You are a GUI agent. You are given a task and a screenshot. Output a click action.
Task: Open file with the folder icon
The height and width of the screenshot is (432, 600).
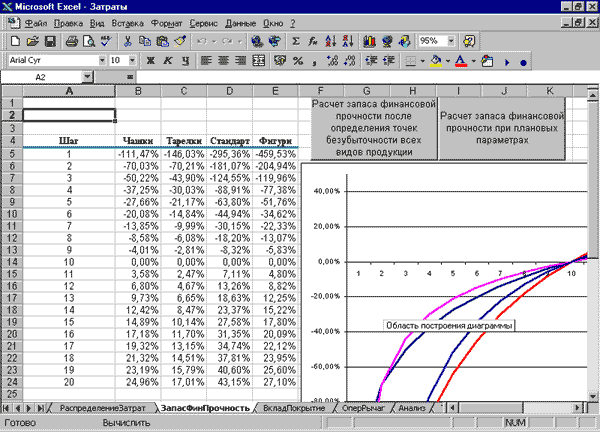(x=33, y=41)
